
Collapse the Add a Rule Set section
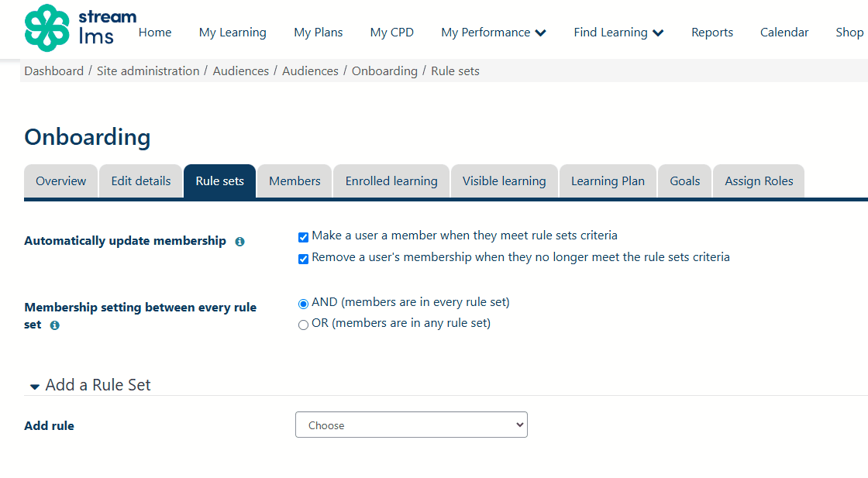(34, 384)
